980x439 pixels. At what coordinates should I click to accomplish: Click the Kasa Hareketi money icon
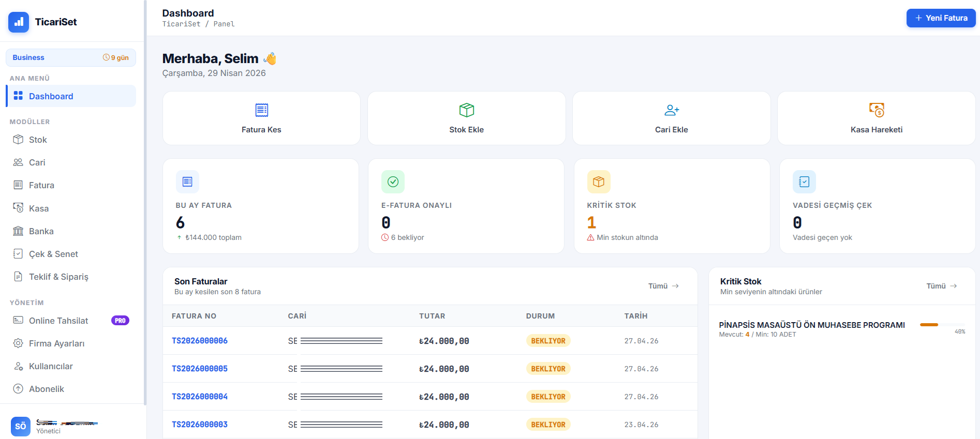[876, 110]
